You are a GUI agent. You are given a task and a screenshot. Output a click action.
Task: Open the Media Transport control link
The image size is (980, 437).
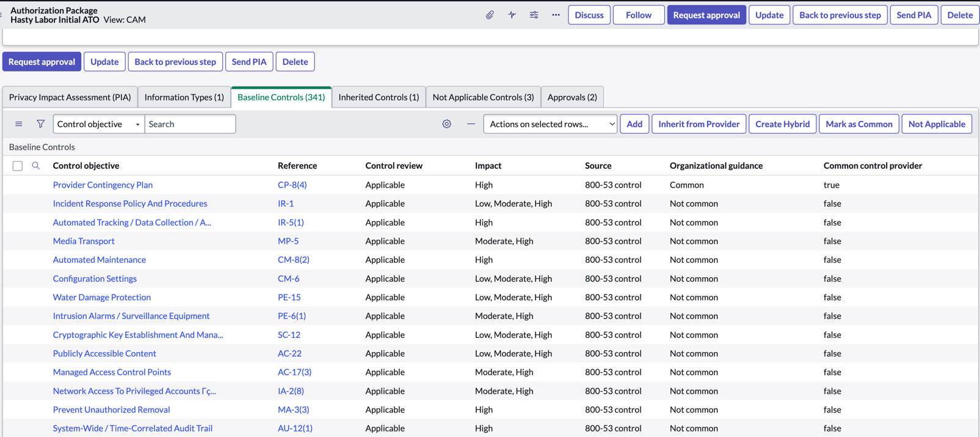coord(84,241)
